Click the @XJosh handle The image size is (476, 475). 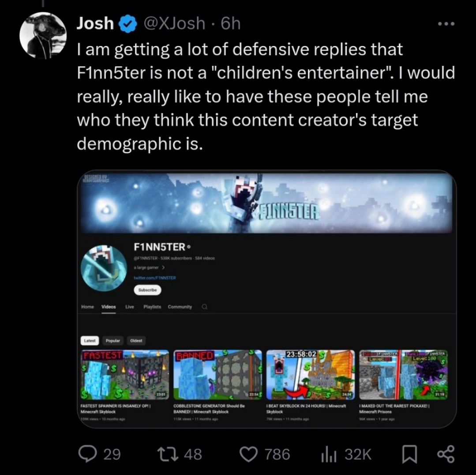click(x=174, y=23)
